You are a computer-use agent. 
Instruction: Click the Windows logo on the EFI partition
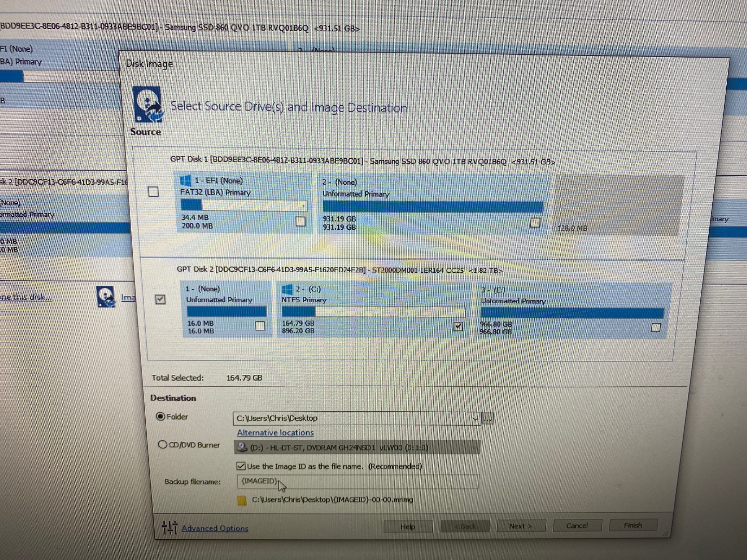(x=185, y=180)
